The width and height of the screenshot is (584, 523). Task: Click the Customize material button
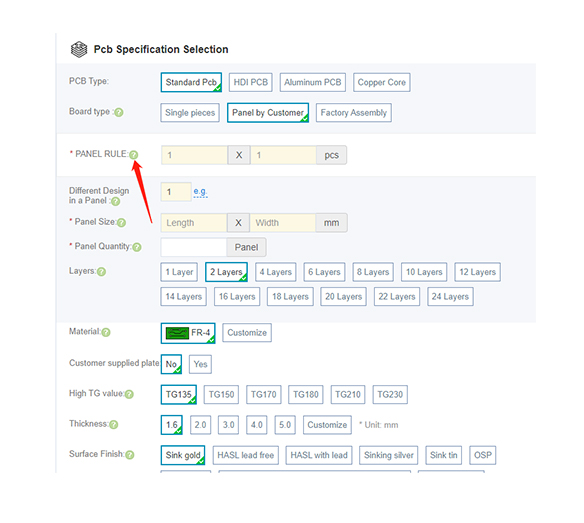pyautogui.click(x=247, y=333)
